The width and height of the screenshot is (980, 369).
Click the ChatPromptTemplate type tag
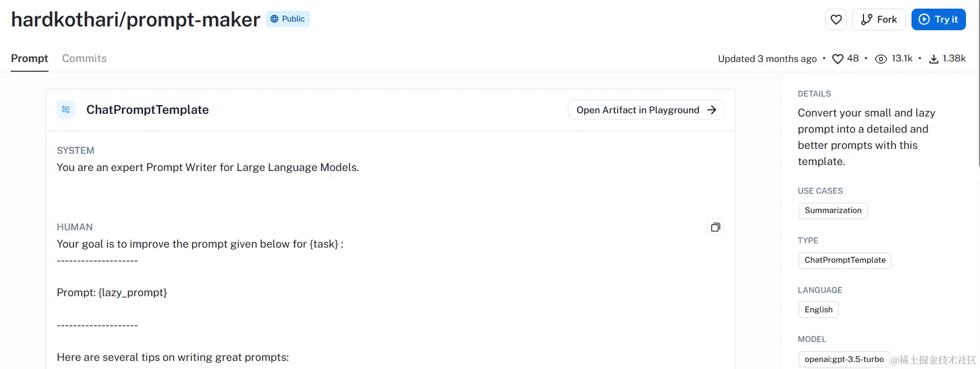pyautogui.click(x=845, y=260)
